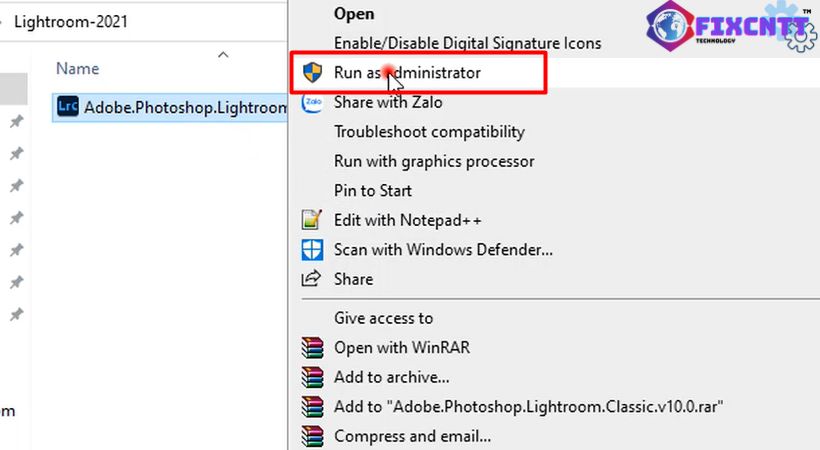Viewport: 820px width, 450px height.
Task: Select Pin to Start
Action: 373,190
